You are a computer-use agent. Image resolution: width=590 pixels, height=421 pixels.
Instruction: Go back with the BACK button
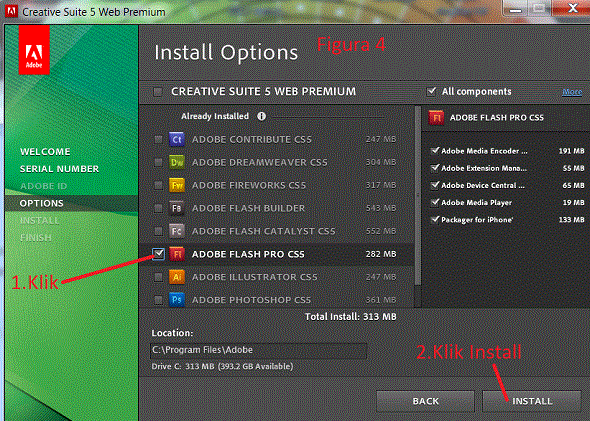[426, 401]
